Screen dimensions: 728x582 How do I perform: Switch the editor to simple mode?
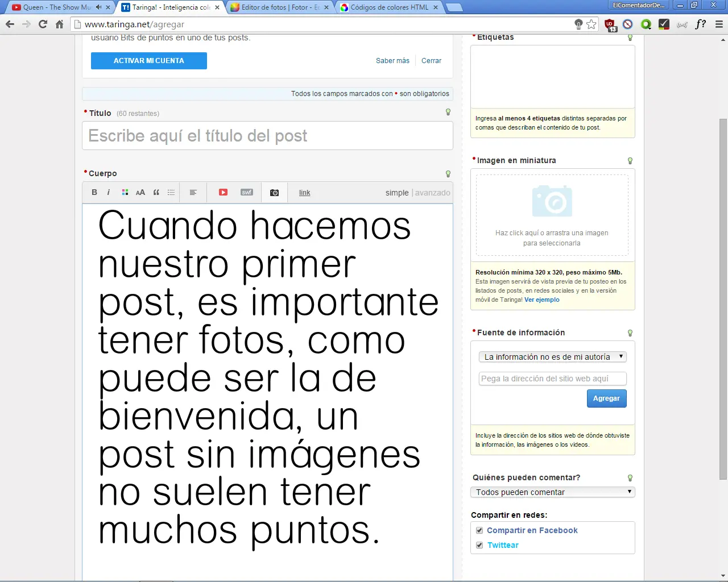point(397,193)
